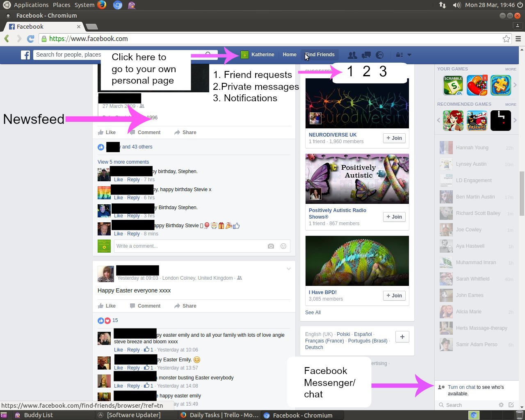Screen dimensions: 525x420
Task: Click page vertical scrollbar thumb
Action: (522, 194)
